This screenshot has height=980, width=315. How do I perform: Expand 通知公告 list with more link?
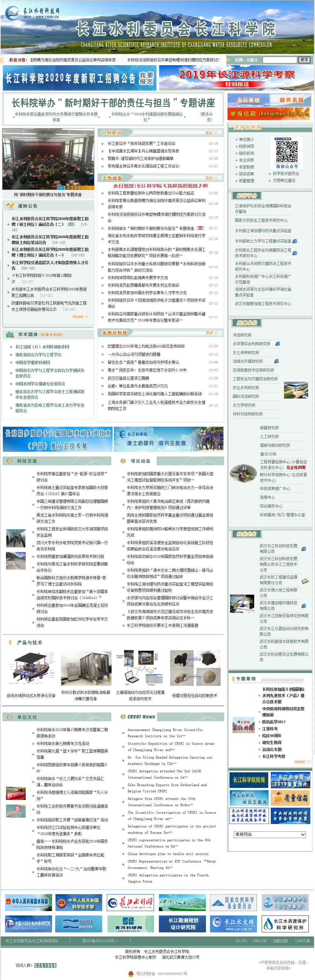coord(81,316)
